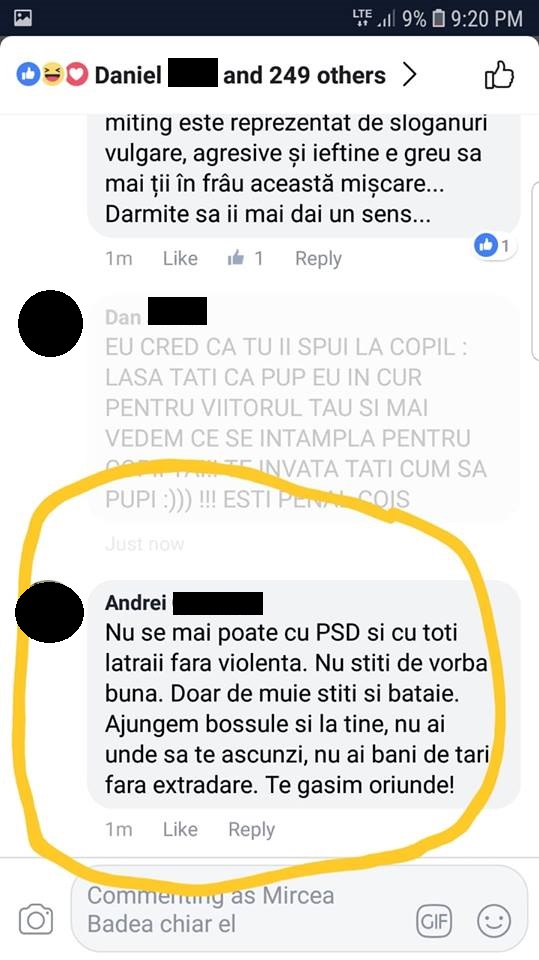
Task: Reply to the first comment
Action: [x=318, y=258]
